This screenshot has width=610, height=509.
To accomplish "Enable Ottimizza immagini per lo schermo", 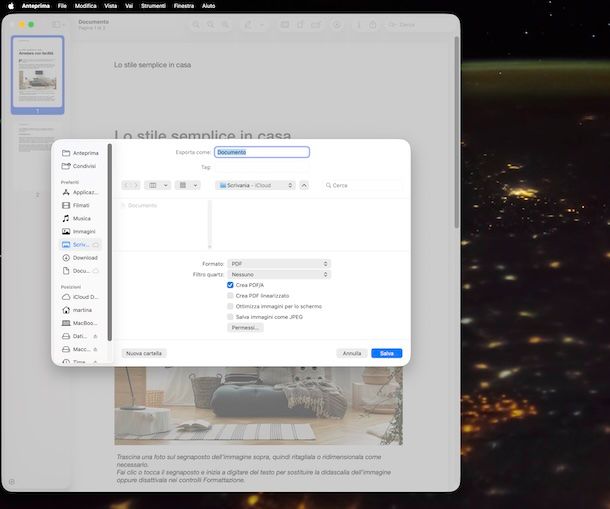I will click(230, 306).
